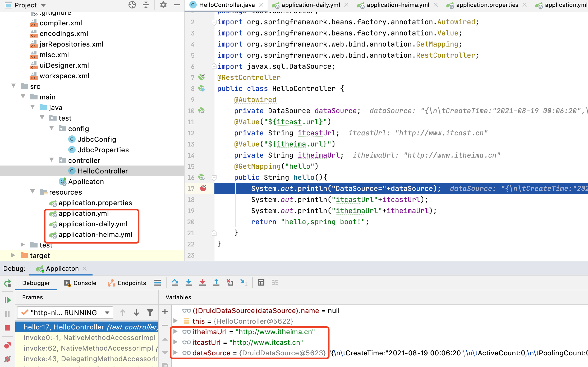Resume program with green play icon
The width and height of the screenshot is (588, 367).
coord(7,300)
